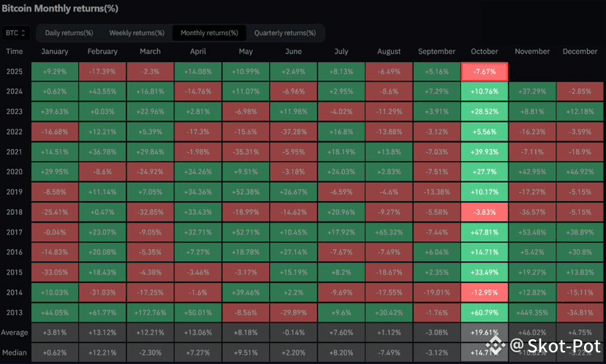
Task: Click 2019 September cell -13.38%
Action: [x=436, y=192]
